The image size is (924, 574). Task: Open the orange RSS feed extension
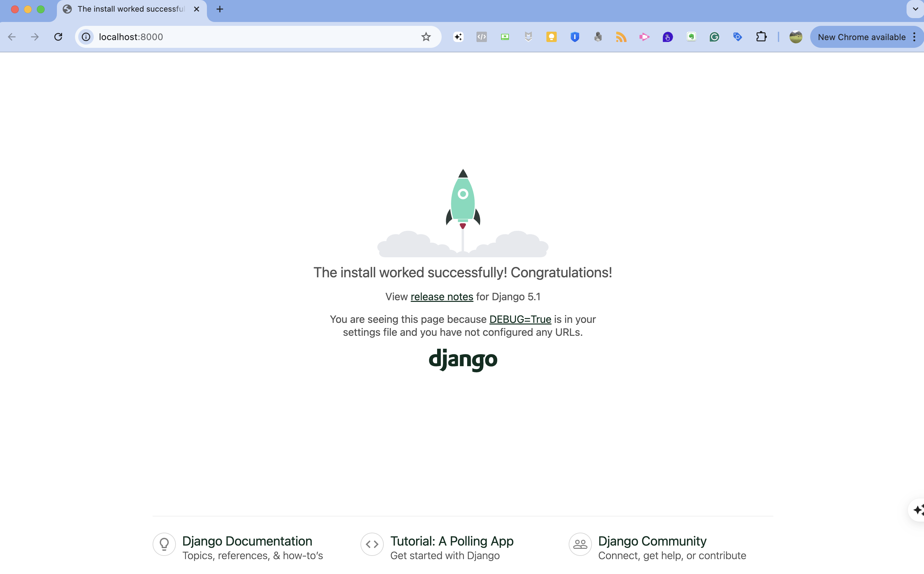point(621,37)
